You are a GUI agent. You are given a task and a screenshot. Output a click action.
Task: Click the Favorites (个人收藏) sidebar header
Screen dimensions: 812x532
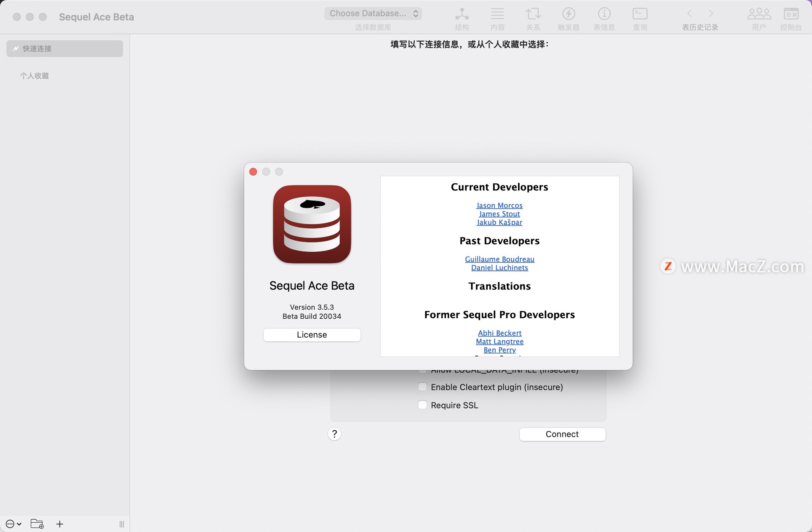[x=34, y=76]
